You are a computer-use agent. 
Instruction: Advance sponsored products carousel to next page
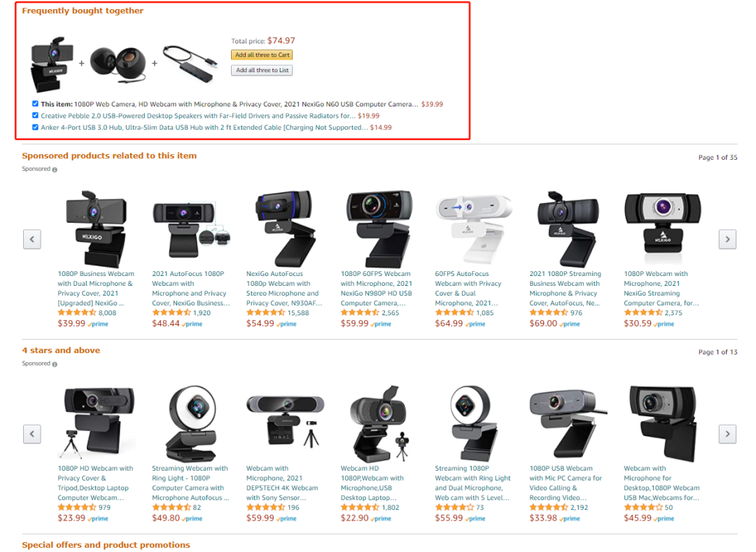pyautogui.click(x=727, y=240)
